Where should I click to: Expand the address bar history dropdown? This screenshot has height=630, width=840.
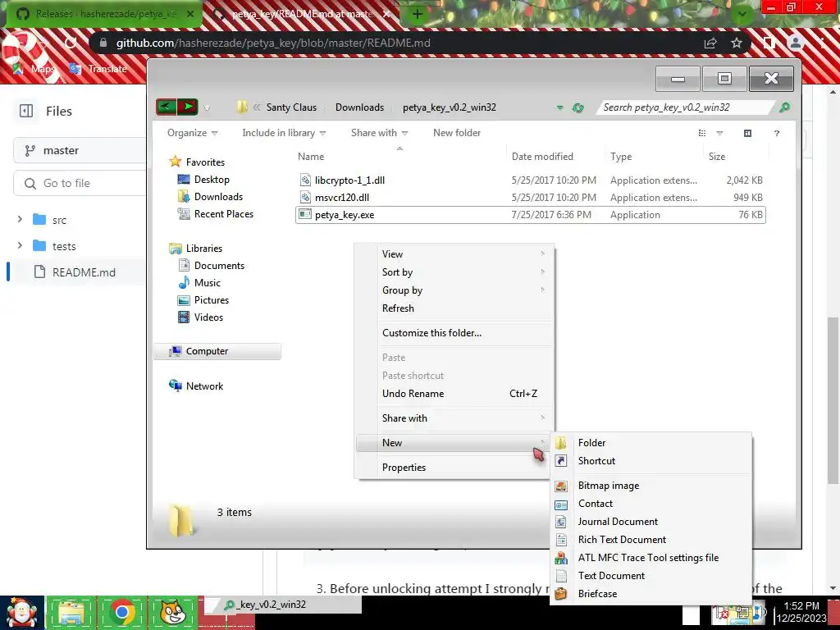[x=559, y=107]
